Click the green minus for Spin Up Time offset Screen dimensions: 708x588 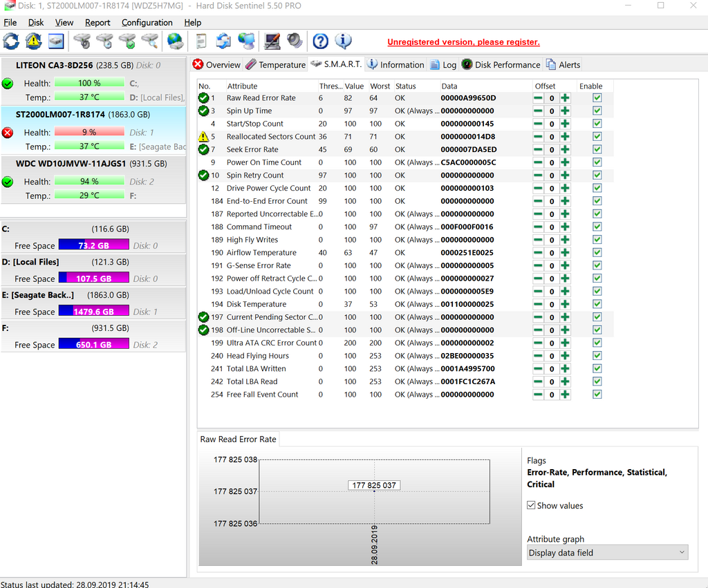tap(538, 111)
